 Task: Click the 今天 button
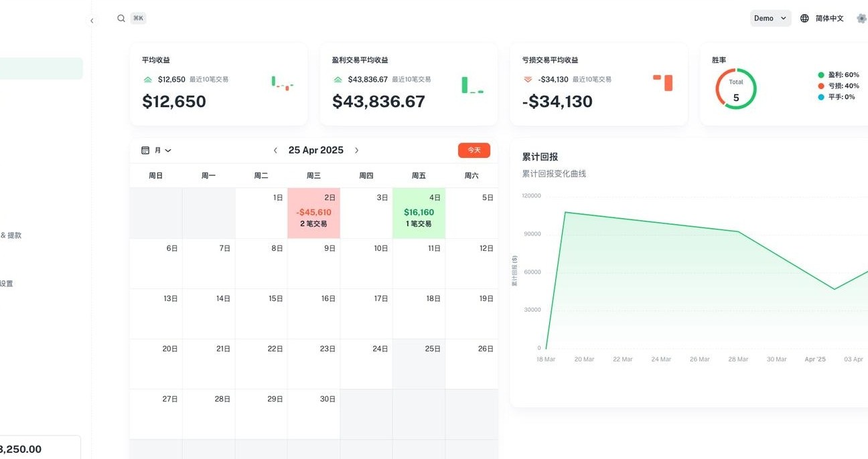coord(474,151)
